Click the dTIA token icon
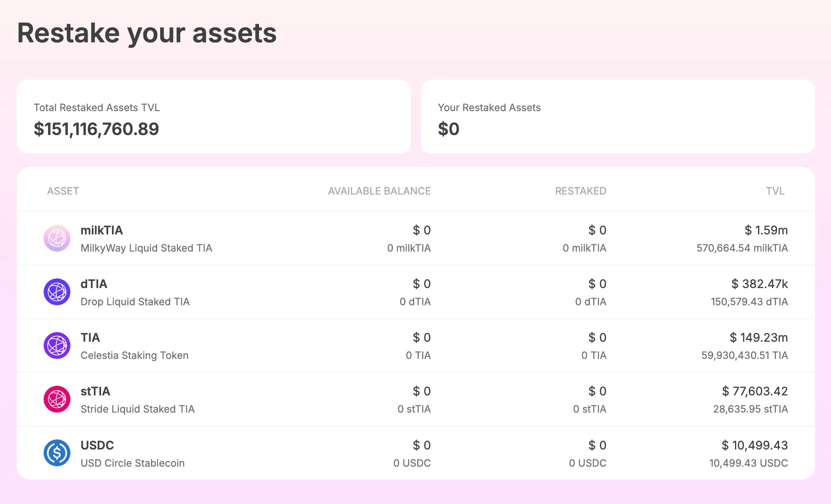831x504 pixels. click(57, 292)
